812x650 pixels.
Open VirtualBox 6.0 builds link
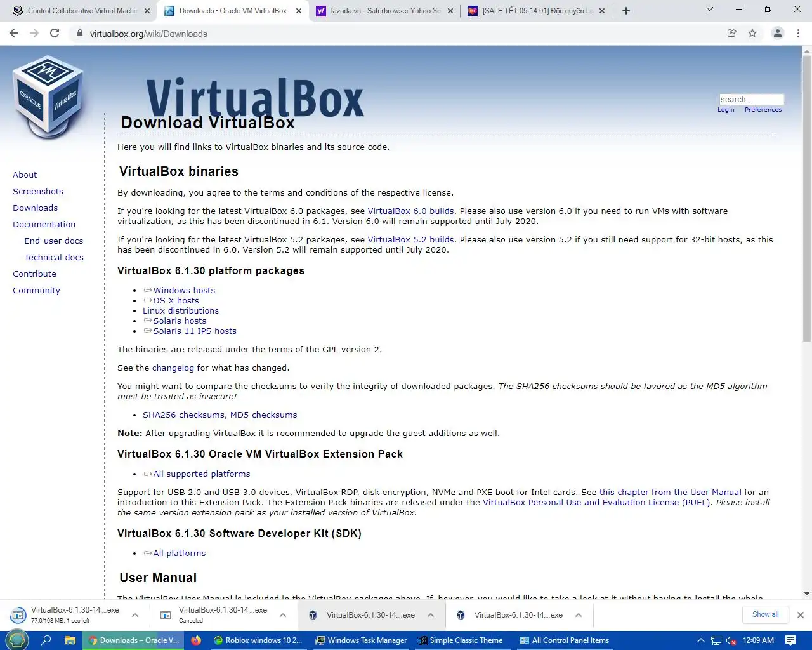click(x=410, y=211)
